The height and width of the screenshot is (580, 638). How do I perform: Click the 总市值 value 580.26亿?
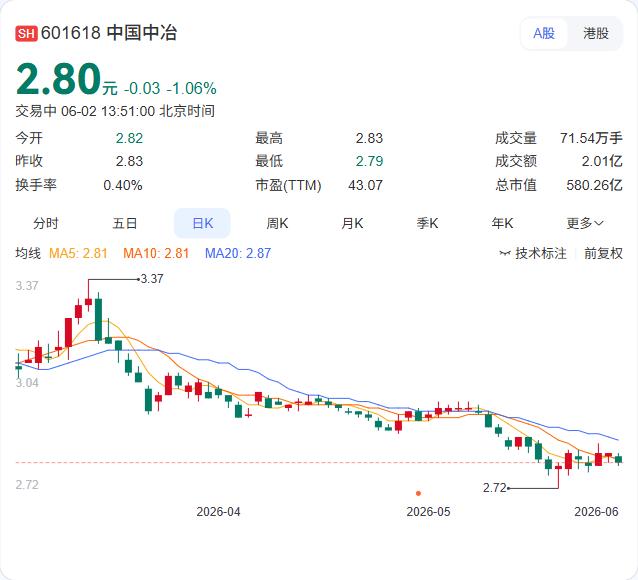[x=594, y=185]
